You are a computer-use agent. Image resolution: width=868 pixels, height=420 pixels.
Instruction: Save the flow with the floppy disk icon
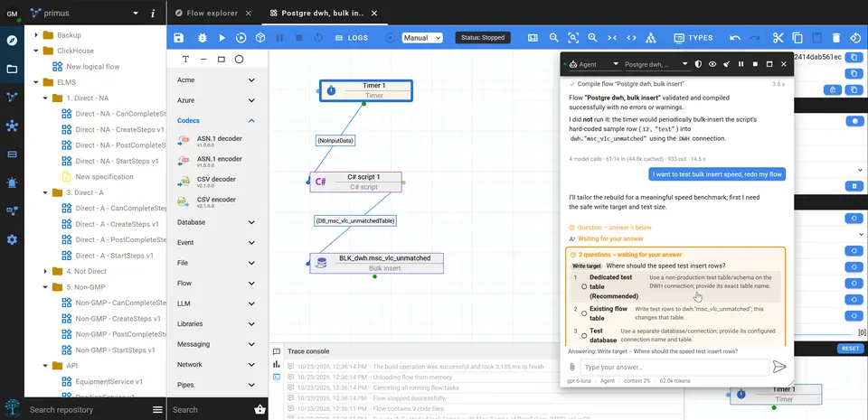coord(178,38)
